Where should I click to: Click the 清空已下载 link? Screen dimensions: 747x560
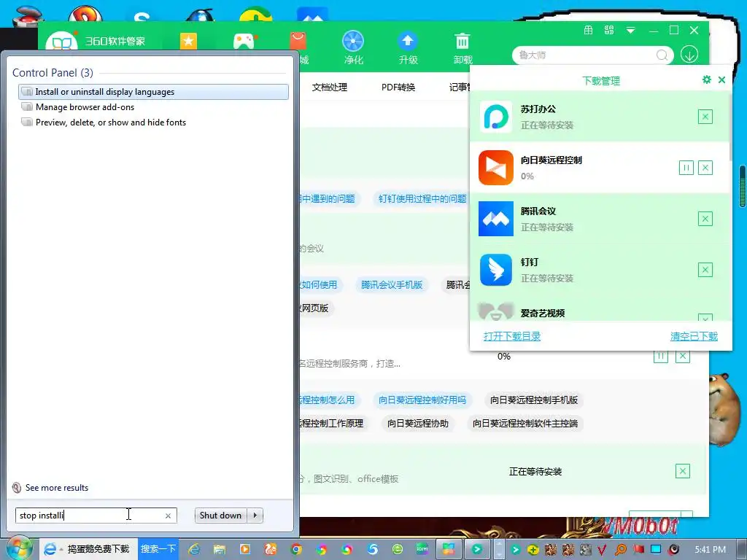click(694, 336)
